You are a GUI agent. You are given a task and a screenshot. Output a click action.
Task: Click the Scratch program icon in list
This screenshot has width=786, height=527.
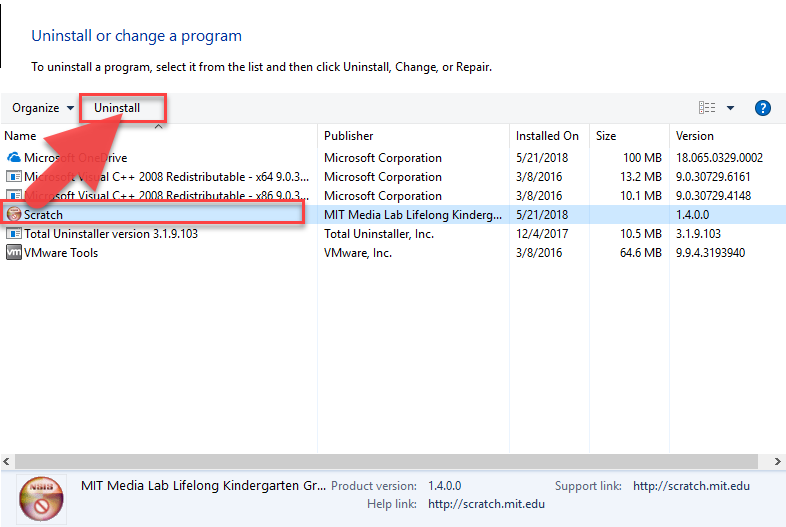(14, 215)
